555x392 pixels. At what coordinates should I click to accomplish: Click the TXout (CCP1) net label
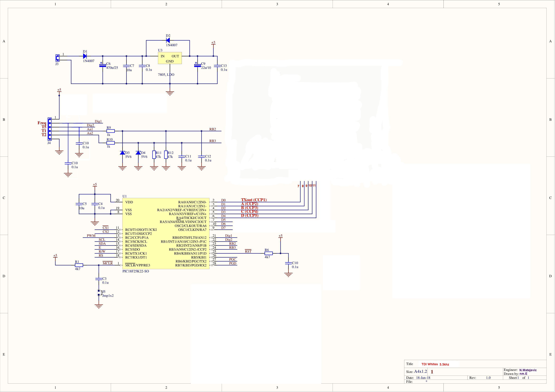point(254,200)
